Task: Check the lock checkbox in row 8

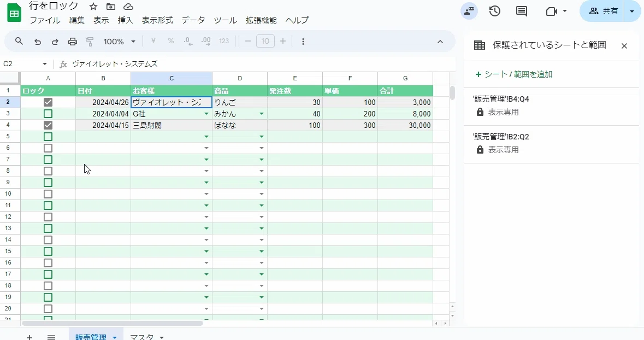Action: [x=48, y=171]
